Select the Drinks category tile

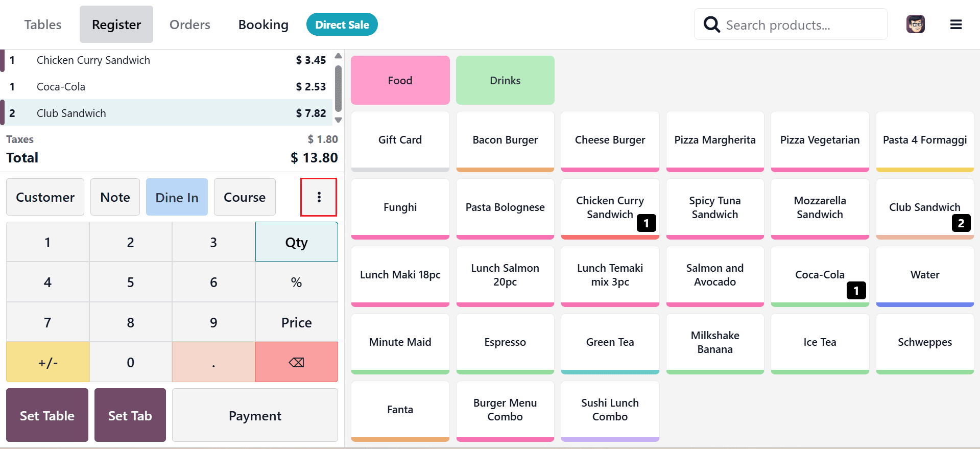pos(505,80)
